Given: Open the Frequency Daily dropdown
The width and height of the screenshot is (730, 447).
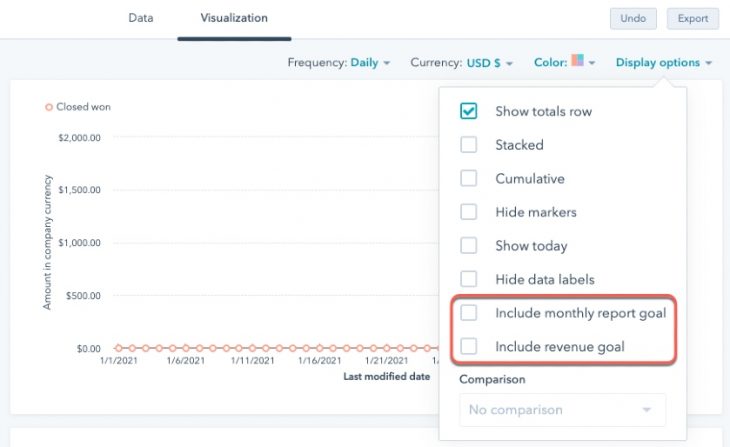Looking at the screenshot, I should click(369, 63).
